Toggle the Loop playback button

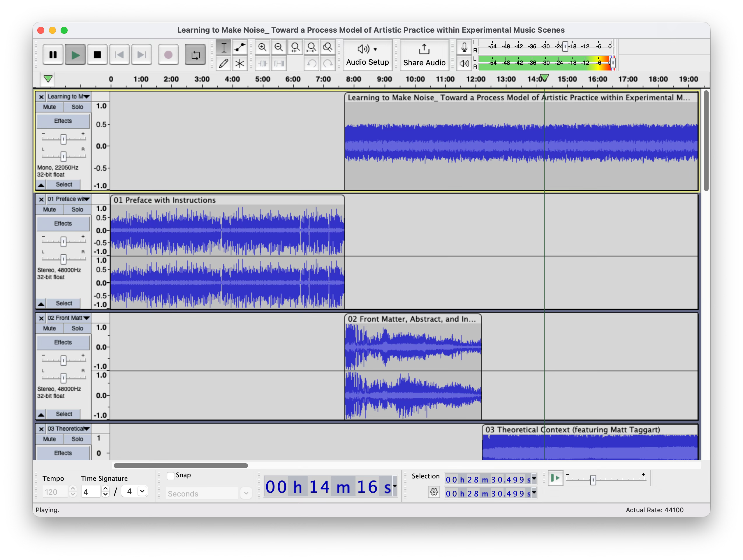(195, 55)
